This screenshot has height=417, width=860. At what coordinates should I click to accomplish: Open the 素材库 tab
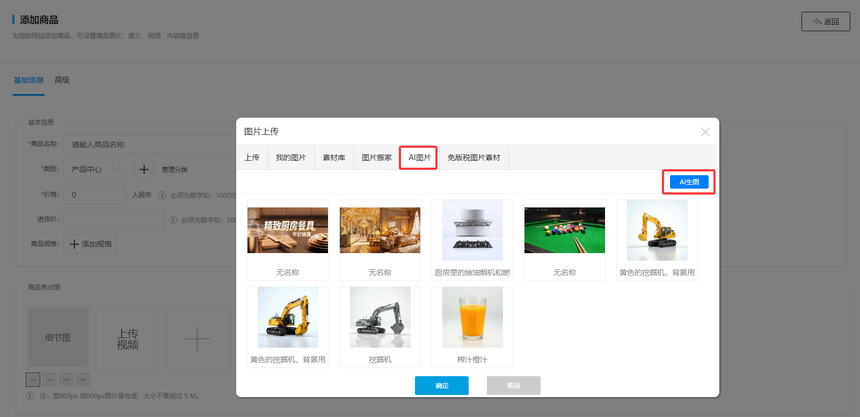coord(334,157)
